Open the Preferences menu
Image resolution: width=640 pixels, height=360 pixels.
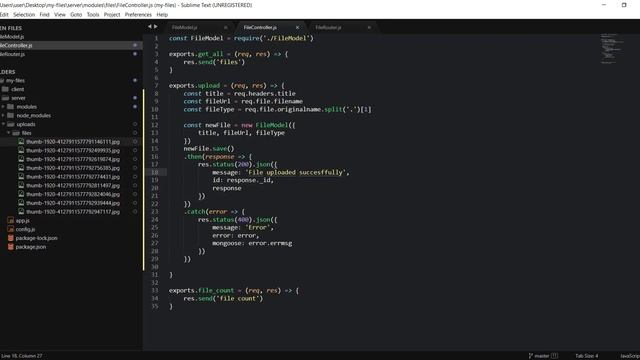tap(138, 15)
